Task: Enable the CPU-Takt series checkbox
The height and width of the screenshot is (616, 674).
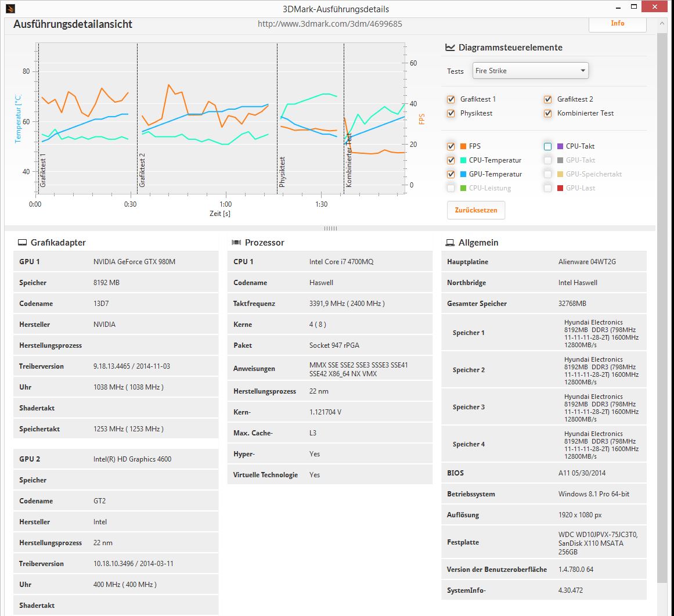Action: [x=547, y=146]
